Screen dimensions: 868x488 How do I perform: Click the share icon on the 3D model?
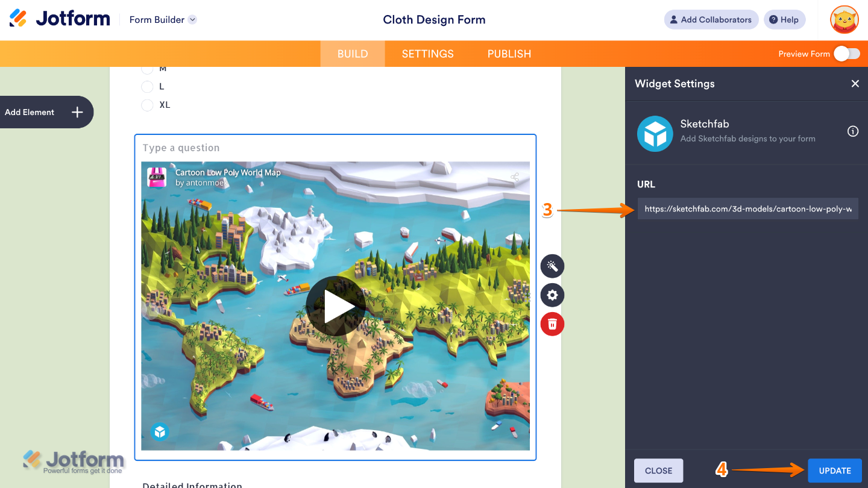(514, 177)
